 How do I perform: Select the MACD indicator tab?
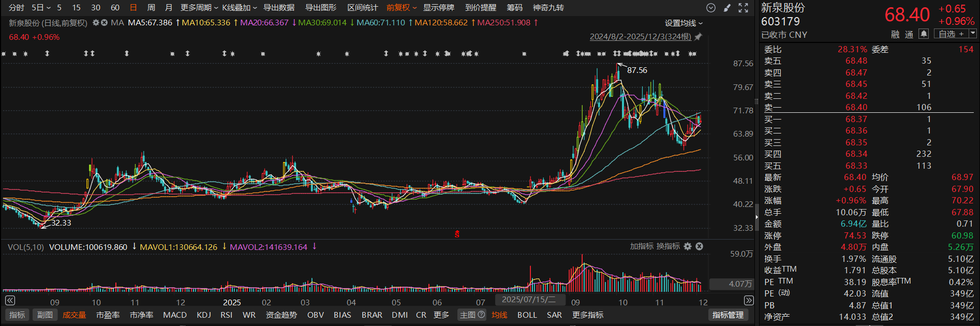pos(175,315)
